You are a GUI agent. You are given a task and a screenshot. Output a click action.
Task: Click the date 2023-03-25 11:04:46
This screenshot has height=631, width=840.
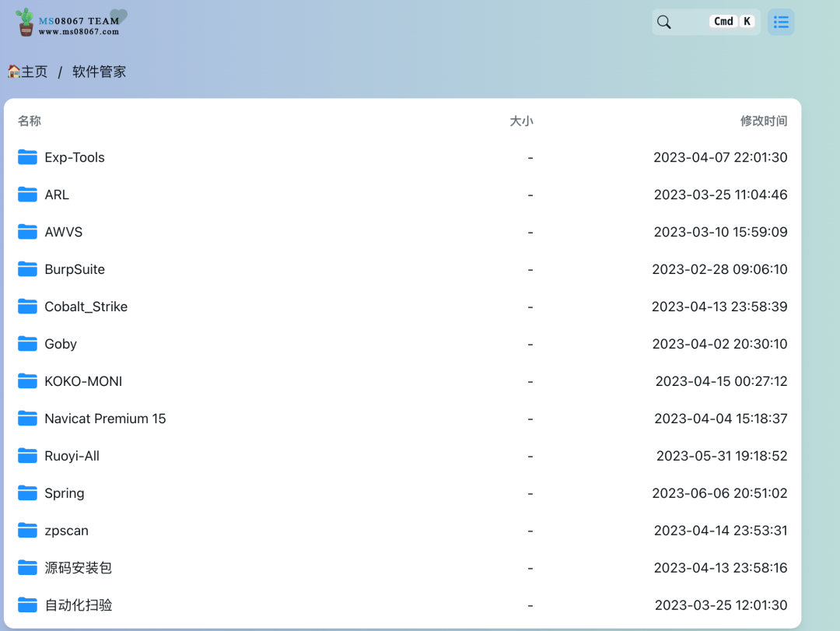(x=720, y=195)
